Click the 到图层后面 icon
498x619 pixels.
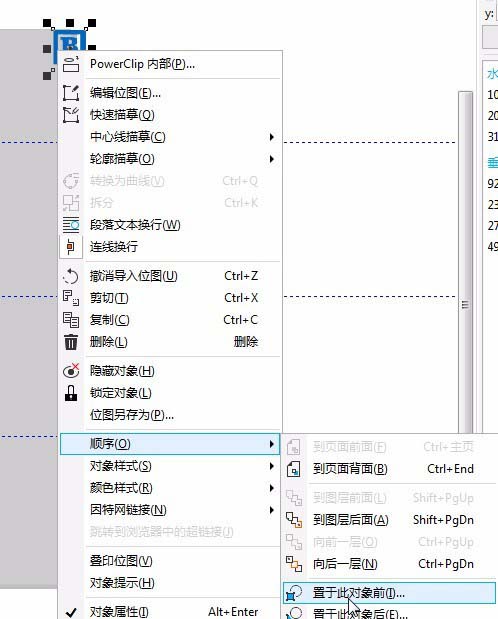click(294, 520)
